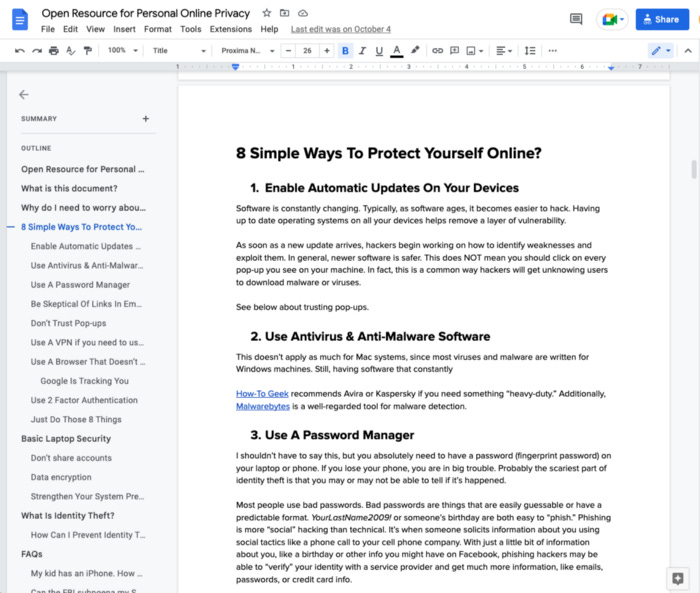Click the Explore button at page corner

point(678,579)
